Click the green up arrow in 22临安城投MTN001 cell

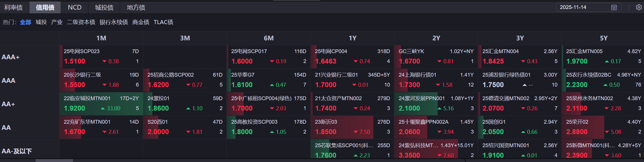point(103,109)
